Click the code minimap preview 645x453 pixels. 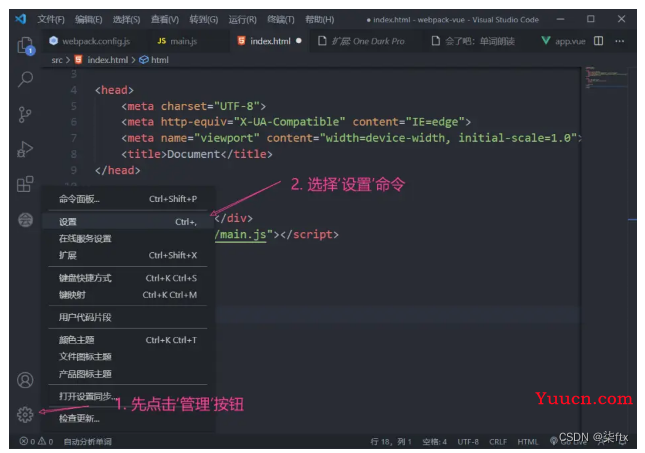(607, 77)
